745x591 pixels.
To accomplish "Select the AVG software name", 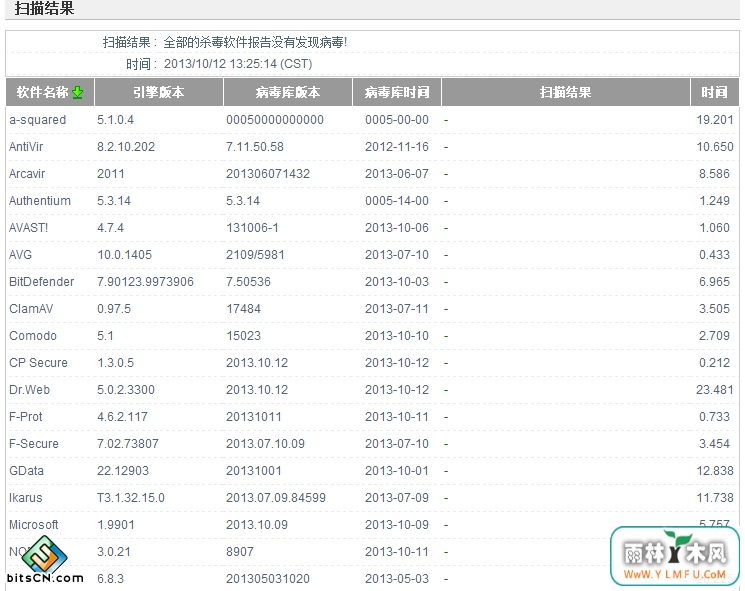I will (x=20, y=255).
